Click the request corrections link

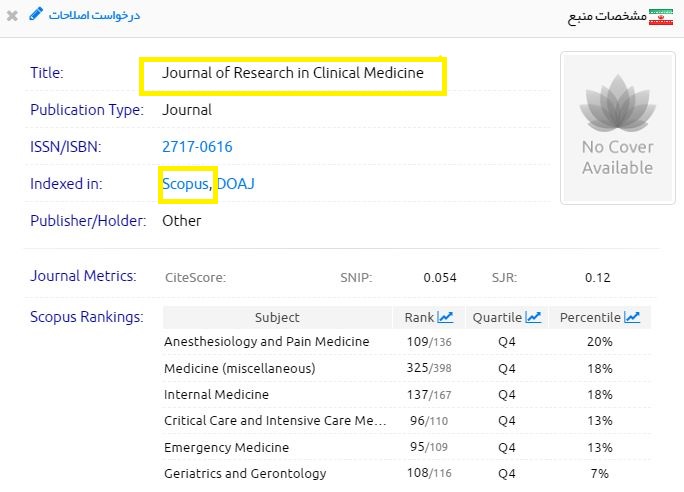(x=95, y=15)
